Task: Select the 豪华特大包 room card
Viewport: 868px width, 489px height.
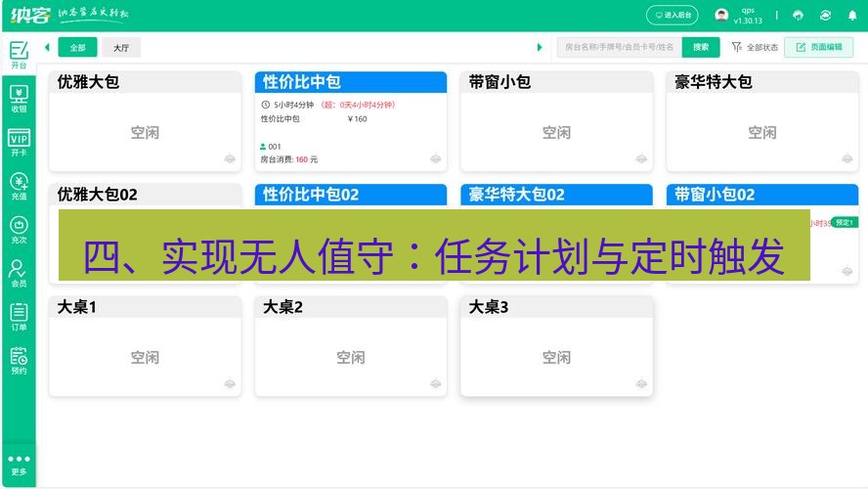Action: tap(762, 121)
